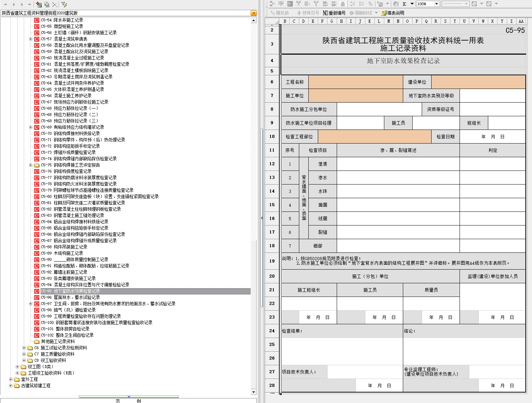Open the dropdown beside the picture icon
Viewport: 532px width, 403px height.
point(387,4)
